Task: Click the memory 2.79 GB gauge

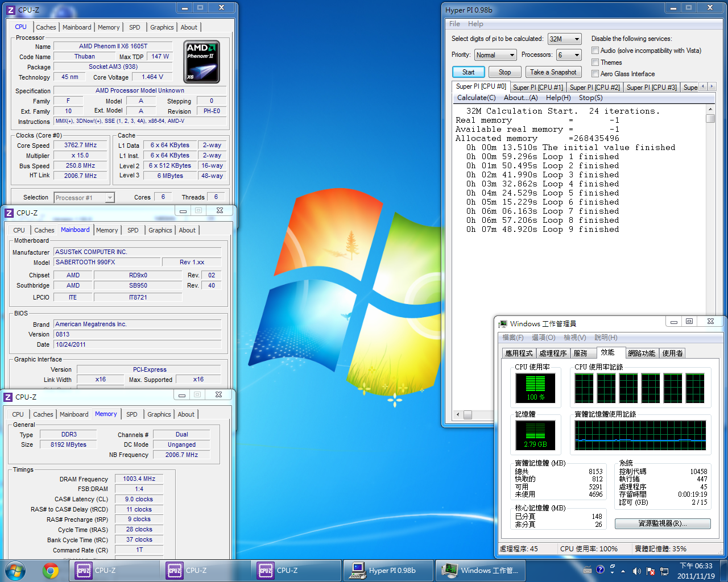Action: click(535, 435)
